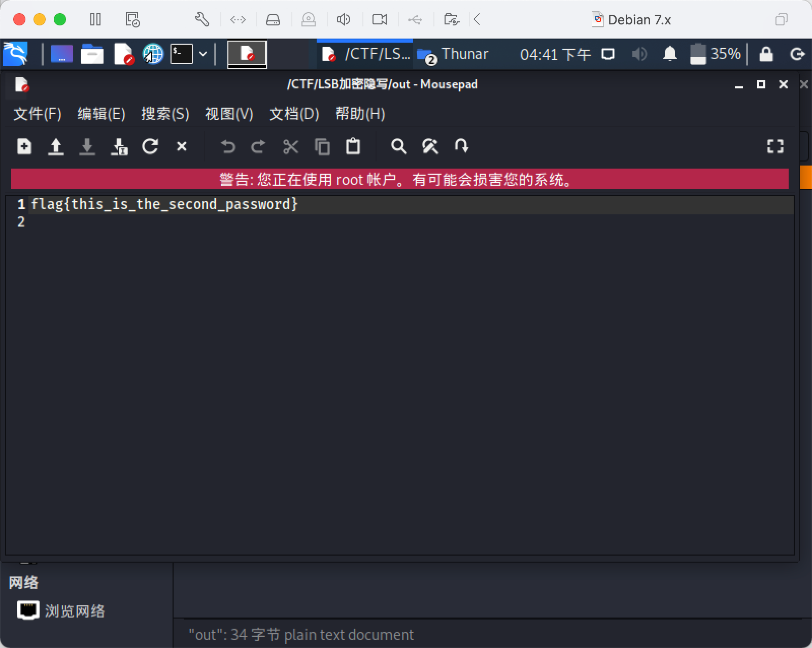
Task: Open notifications bell icon
Action: (x=670, y=54)
